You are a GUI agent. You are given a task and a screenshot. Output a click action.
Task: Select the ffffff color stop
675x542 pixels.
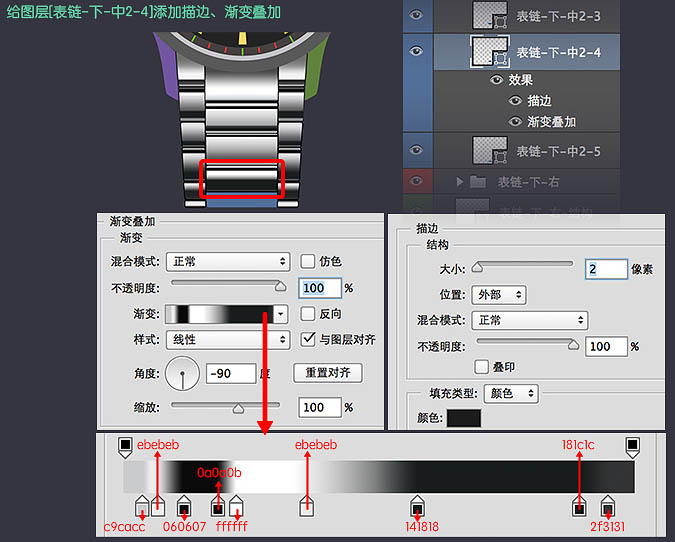236,507
